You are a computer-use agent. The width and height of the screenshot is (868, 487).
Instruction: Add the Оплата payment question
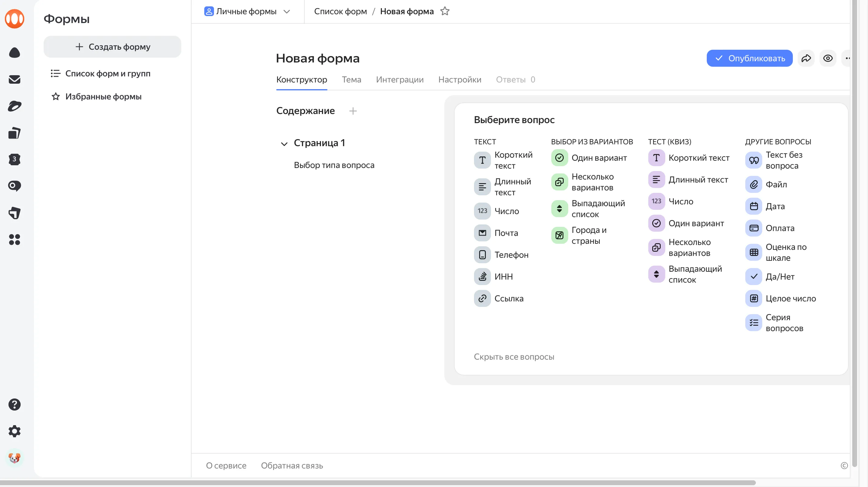click(780, 228)
